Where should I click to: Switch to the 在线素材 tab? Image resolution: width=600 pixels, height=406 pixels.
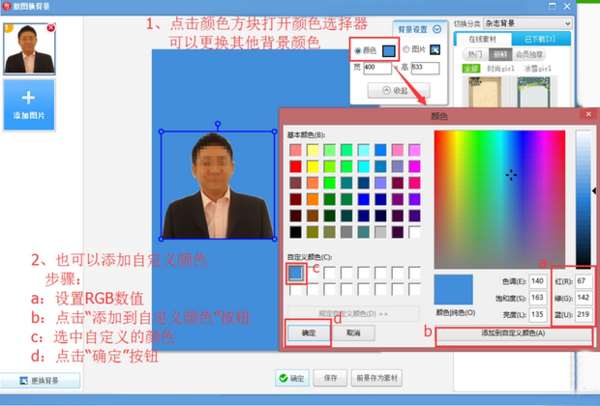483,39
